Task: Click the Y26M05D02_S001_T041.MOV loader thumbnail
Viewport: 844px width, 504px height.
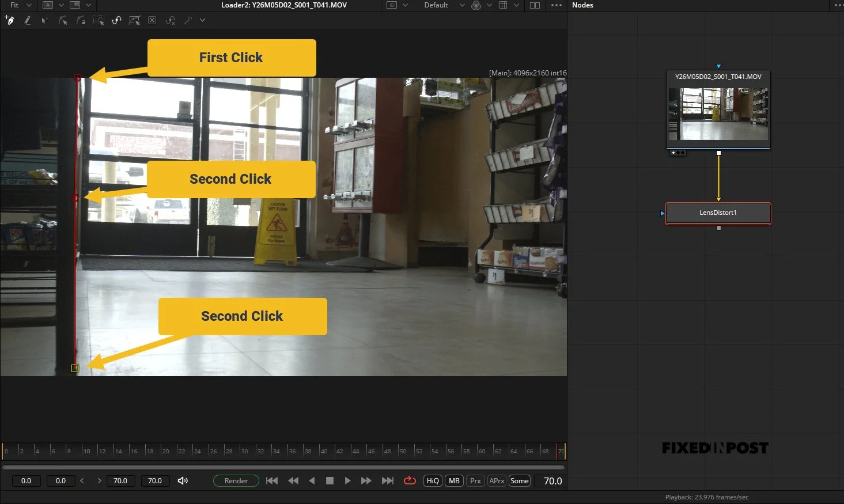Action: 718,113
